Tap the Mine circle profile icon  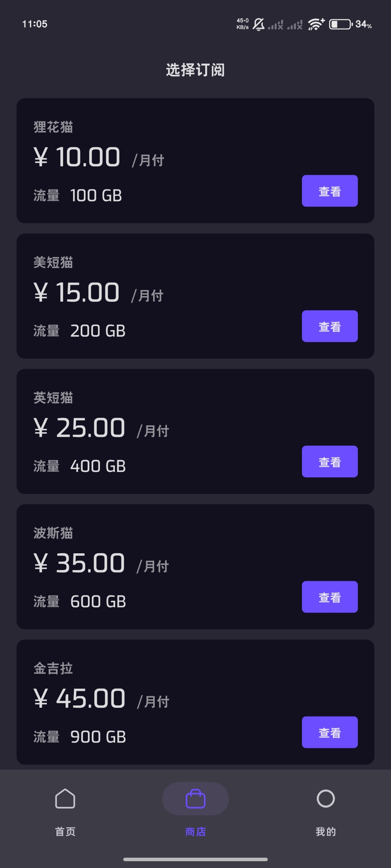(x=325, y=798)
